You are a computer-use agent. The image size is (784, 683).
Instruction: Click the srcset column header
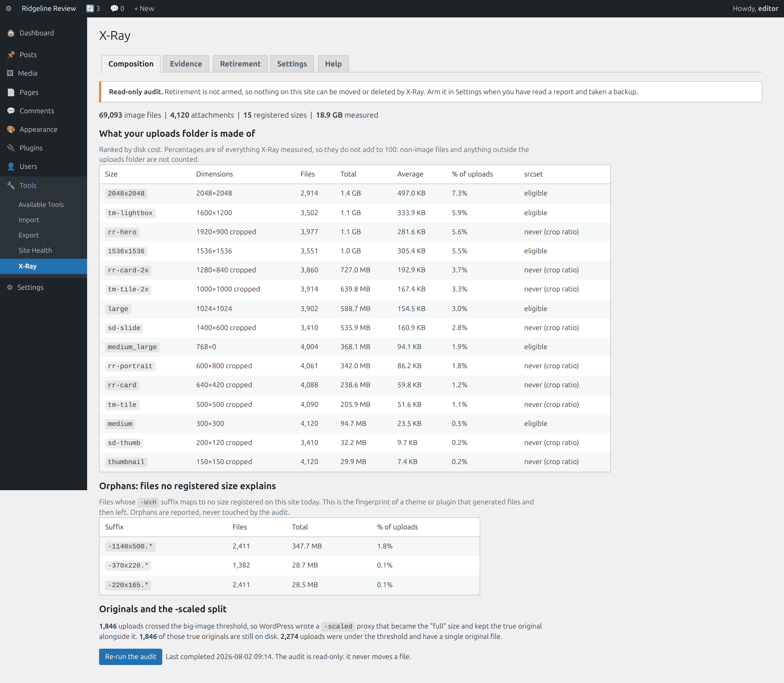[533, 174]
